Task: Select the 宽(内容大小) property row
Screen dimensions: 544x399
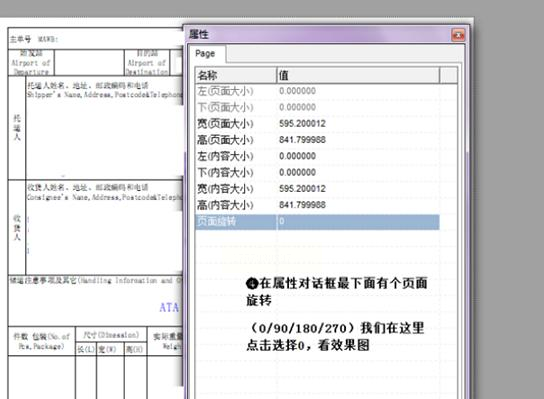Action: point(317,189)
